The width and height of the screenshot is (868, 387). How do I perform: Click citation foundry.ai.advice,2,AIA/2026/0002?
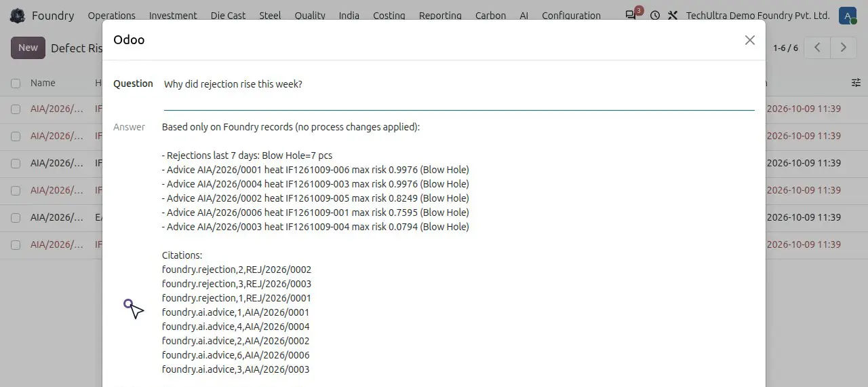tap(235, 341)
